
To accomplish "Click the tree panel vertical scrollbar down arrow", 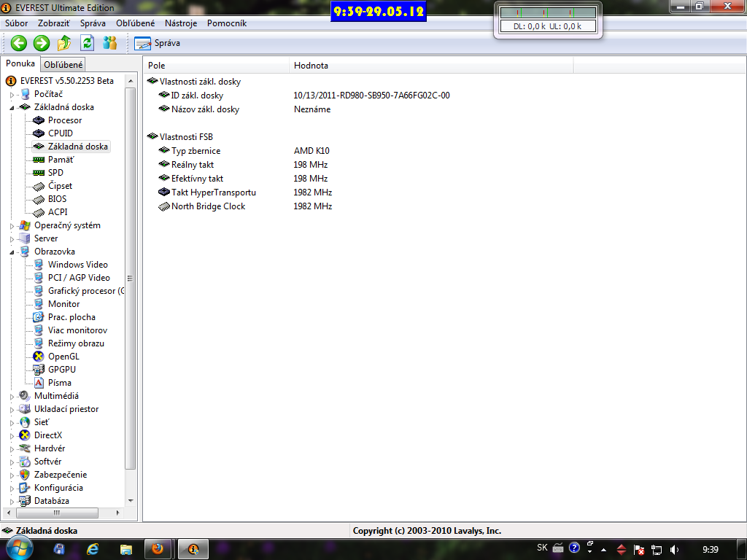I will tap(131, 501).
